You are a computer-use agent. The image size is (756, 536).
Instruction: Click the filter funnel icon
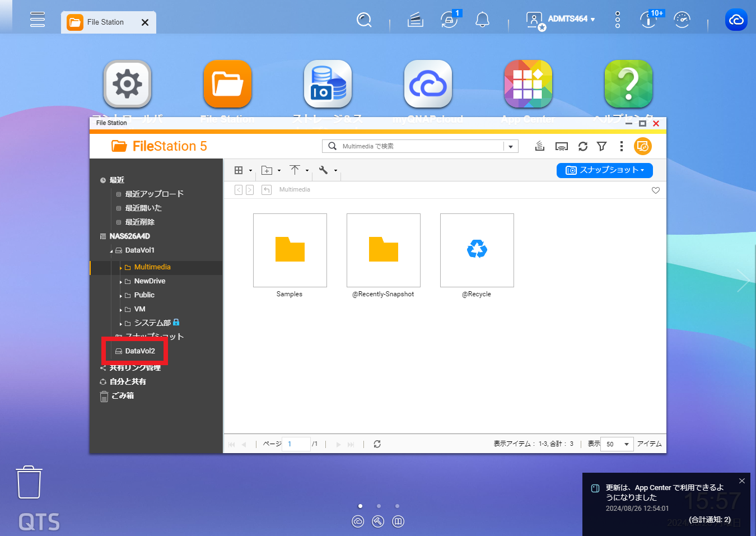tap(602, 146)
